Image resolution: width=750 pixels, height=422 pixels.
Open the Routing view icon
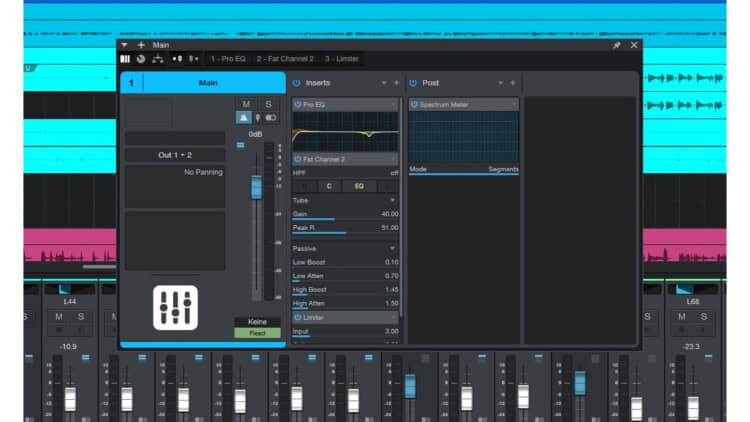(158, 59)
